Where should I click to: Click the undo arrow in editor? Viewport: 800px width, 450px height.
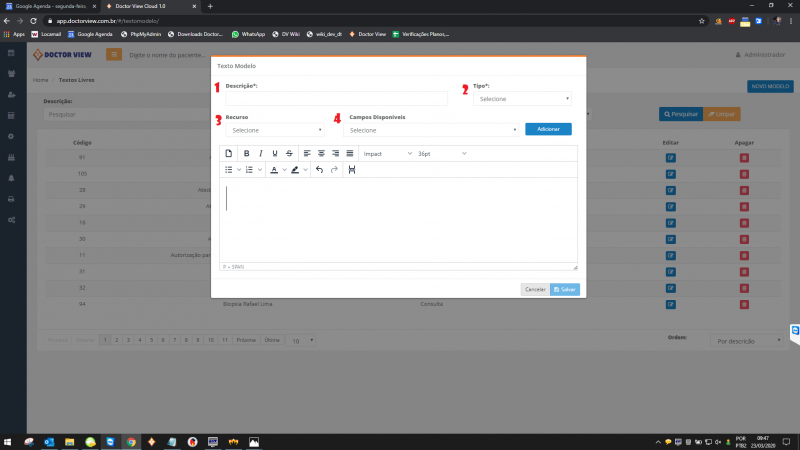click(x=319, y=170)
